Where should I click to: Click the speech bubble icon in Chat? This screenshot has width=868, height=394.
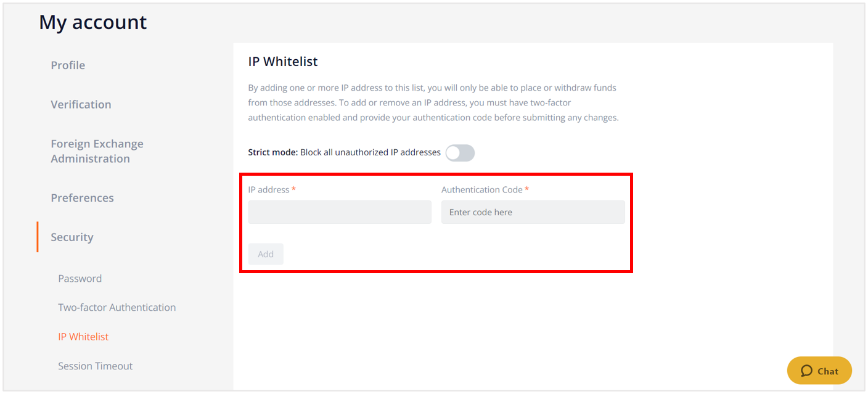pos(806,371)
